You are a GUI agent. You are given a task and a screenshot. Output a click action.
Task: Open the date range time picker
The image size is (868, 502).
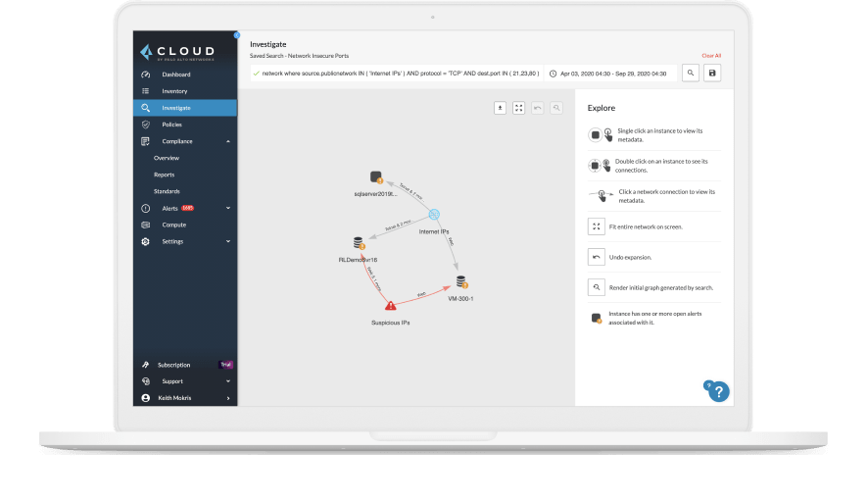pos(605,74)
